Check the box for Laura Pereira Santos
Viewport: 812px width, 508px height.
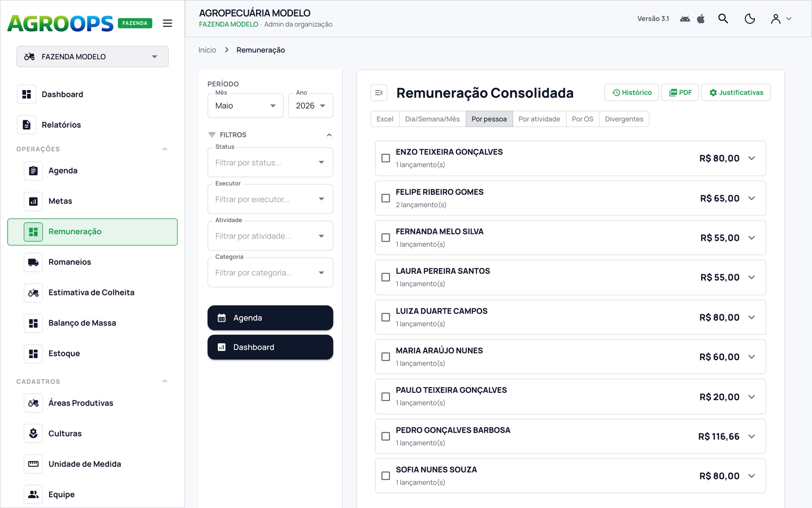386,277
